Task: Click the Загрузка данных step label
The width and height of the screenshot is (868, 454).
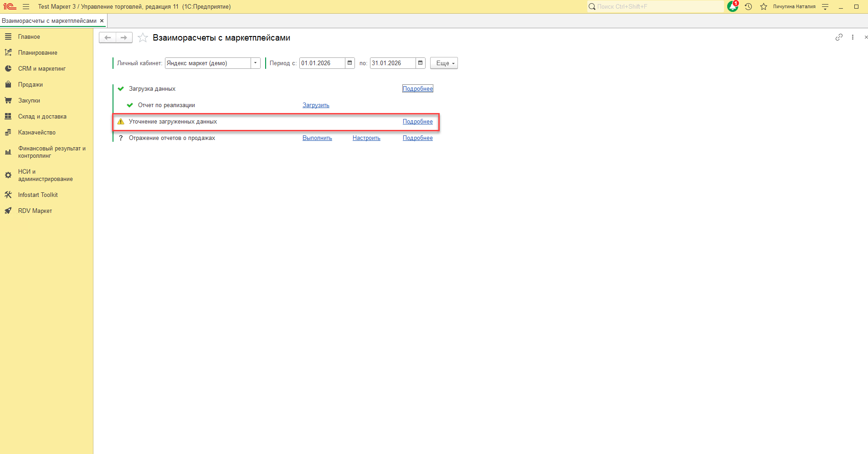Action: 152,89
